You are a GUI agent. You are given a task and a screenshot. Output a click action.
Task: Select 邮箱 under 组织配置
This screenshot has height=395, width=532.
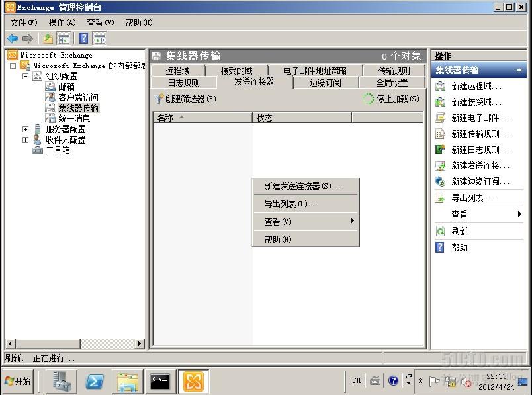click(x=66, y=87)
